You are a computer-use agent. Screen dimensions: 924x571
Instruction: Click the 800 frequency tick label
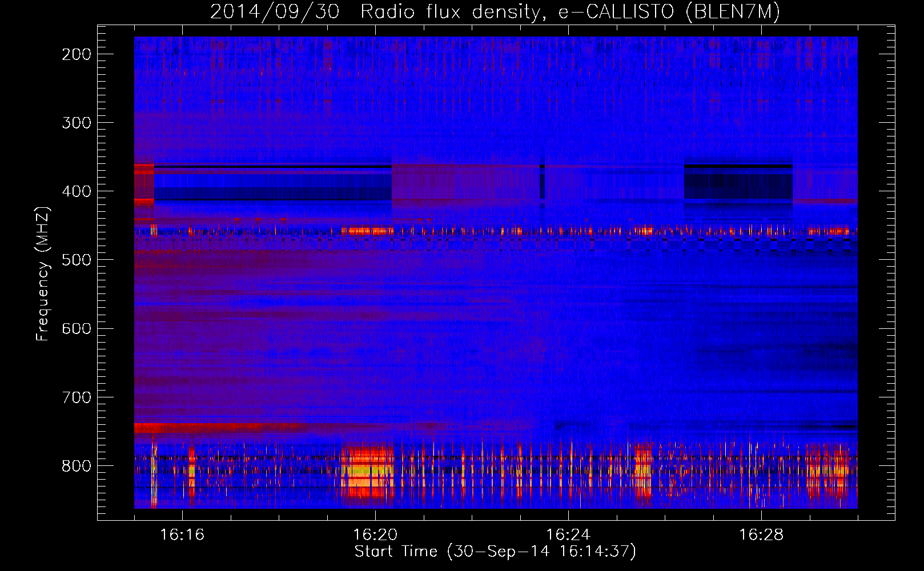[x=77, y=466]
